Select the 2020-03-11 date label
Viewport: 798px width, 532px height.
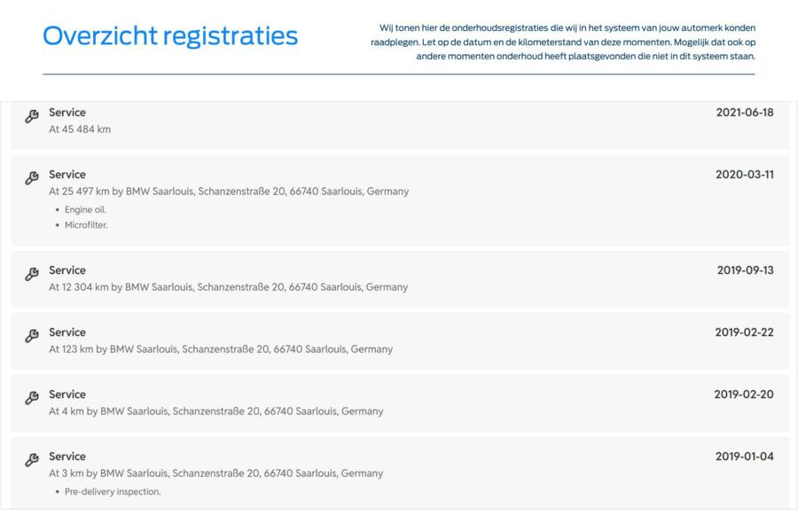point(745,175)
